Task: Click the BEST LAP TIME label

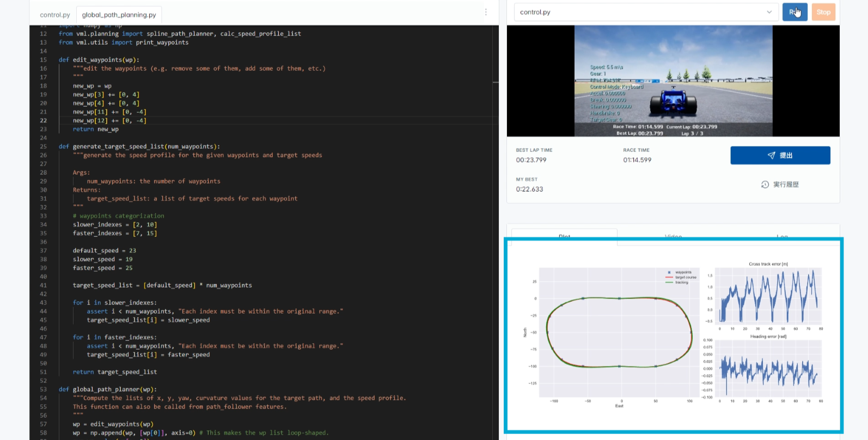Action: pos(534,150)
